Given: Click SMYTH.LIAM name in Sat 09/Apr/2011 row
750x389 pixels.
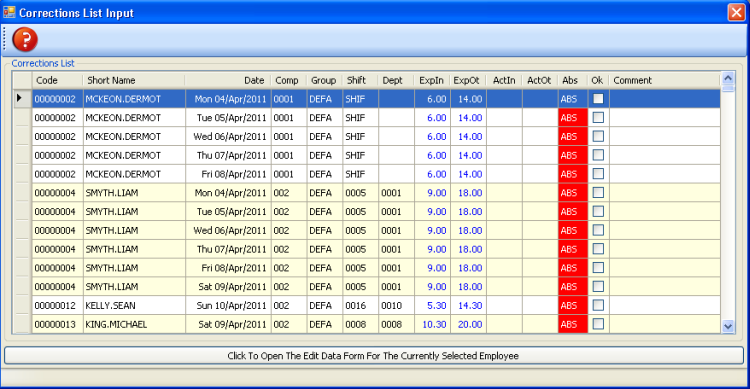Looking at the screenshot, I should 134,287.
